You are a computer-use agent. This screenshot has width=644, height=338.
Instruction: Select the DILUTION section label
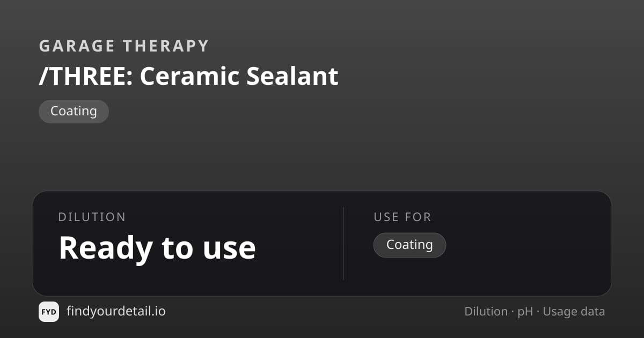pyautogui.click(x=92, y=217)
